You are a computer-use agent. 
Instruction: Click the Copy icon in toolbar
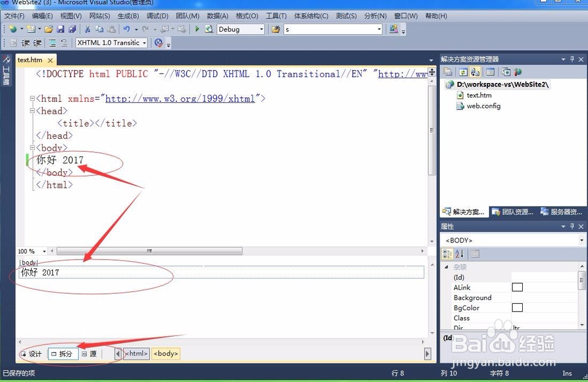(99, 29)
